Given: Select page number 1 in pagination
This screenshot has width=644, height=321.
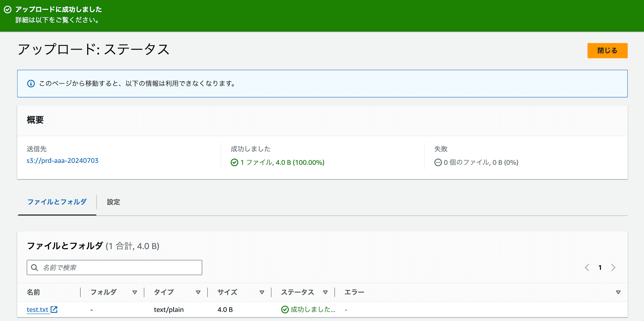Looking at the screenshot, I should pyautogui.click(x=600, y=267).
